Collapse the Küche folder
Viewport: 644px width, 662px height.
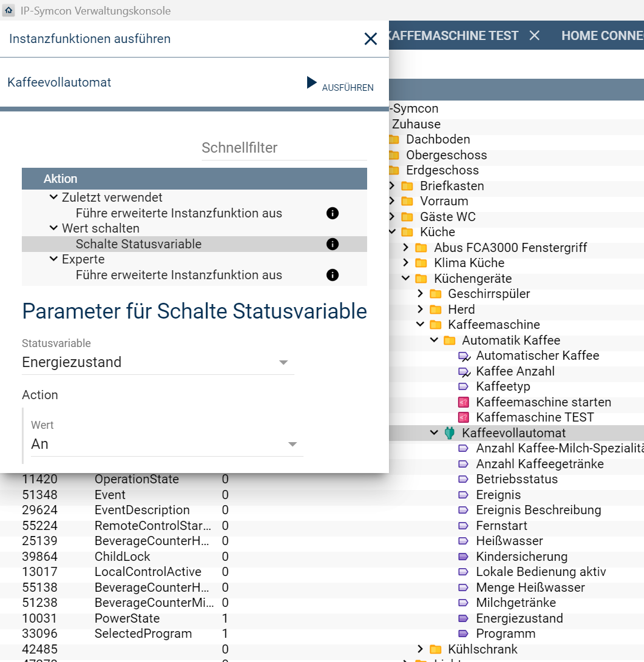392,232
